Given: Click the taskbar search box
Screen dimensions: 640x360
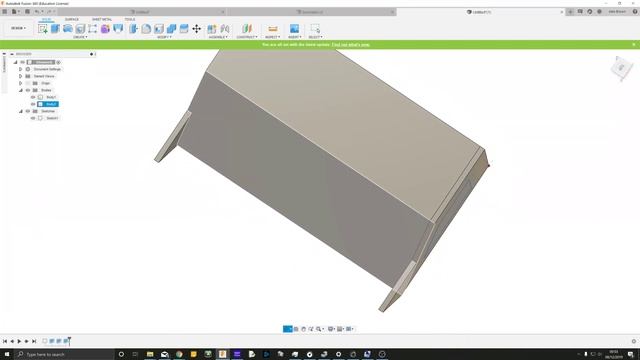Looking at the screenshot, I should [x=64, y=354].
